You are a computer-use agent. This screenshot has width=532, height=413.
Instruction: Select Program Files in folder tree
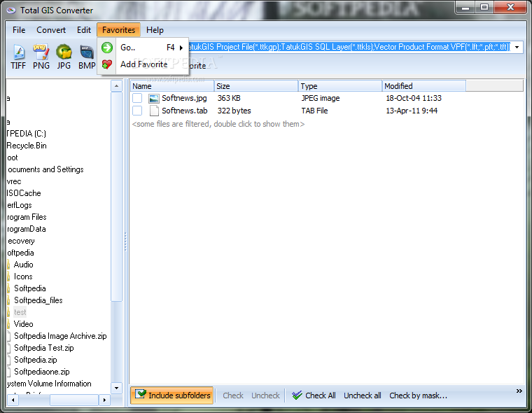(27, 217)
